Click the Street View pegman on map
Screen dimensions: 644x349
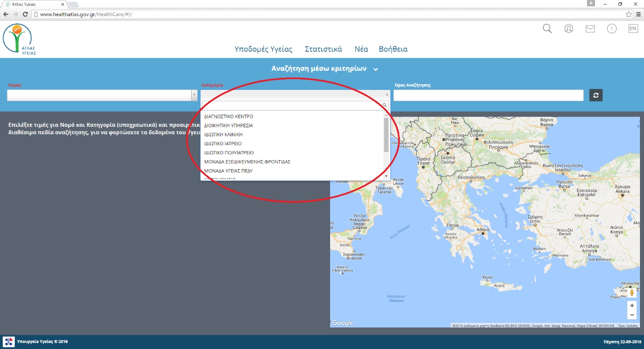pos(632,293)
